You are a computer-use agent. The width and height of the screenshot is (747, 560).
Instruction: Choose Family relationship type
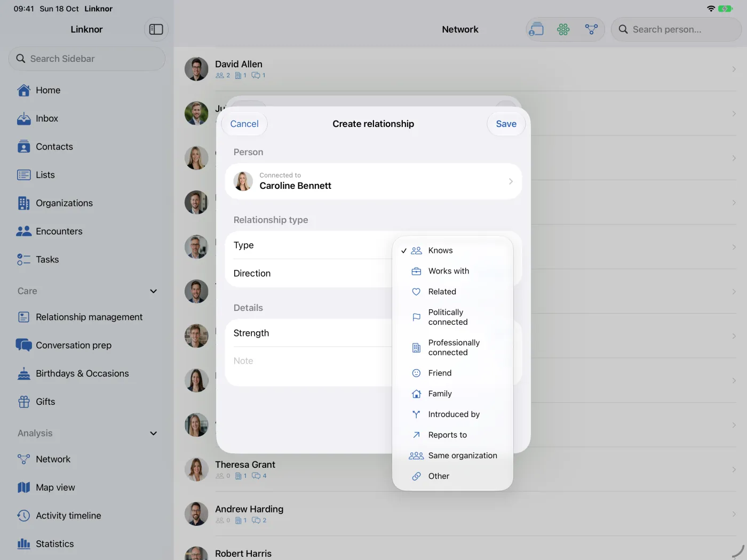(x=452, y=394)
